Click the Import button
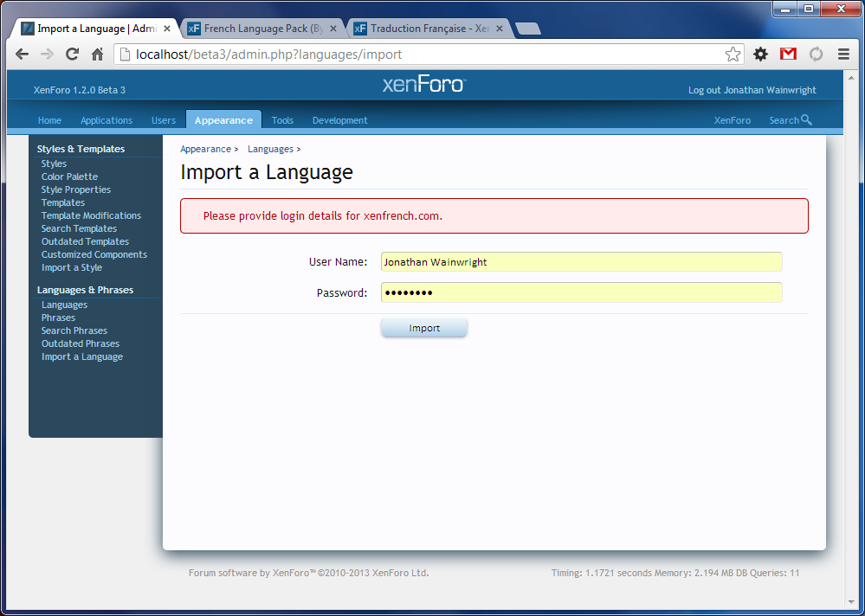The image size is (865, 616). pyautogui.click(x=424, y=328)
